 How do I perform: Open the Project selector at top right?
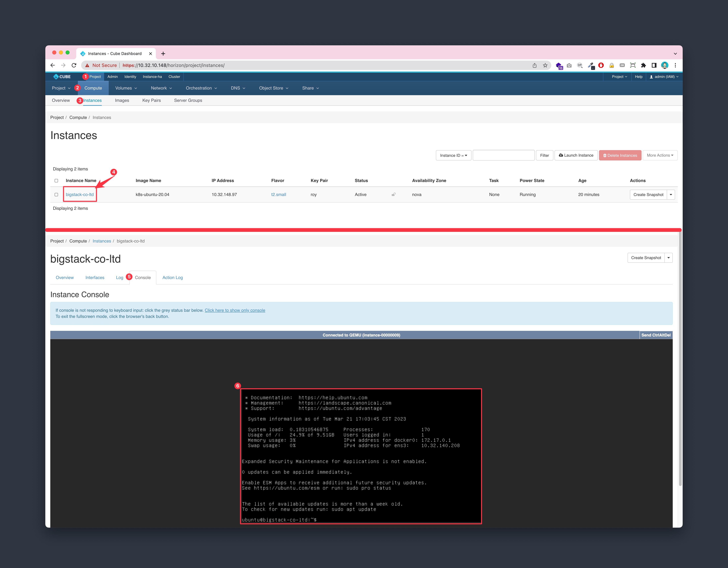[x=619, y=77]
